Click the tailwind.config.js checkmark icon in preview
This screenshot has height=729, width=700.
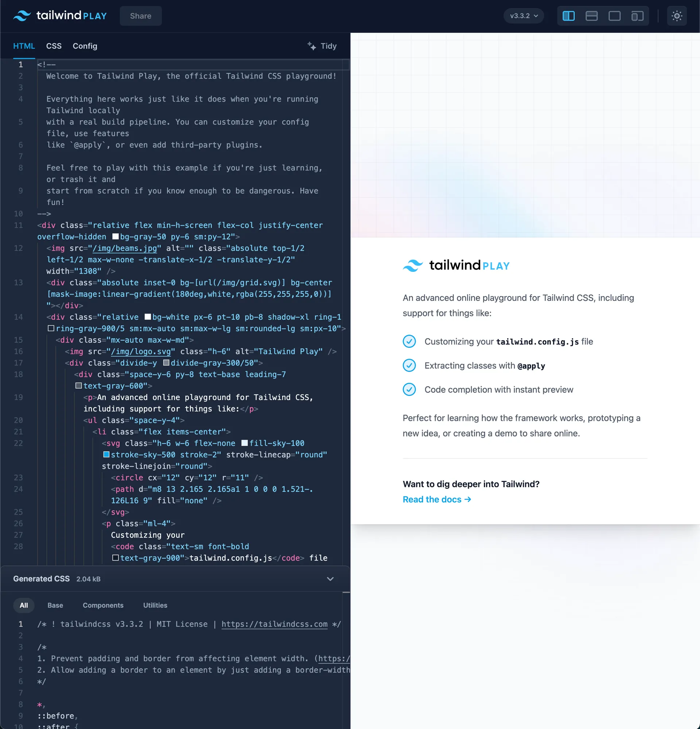409,341
